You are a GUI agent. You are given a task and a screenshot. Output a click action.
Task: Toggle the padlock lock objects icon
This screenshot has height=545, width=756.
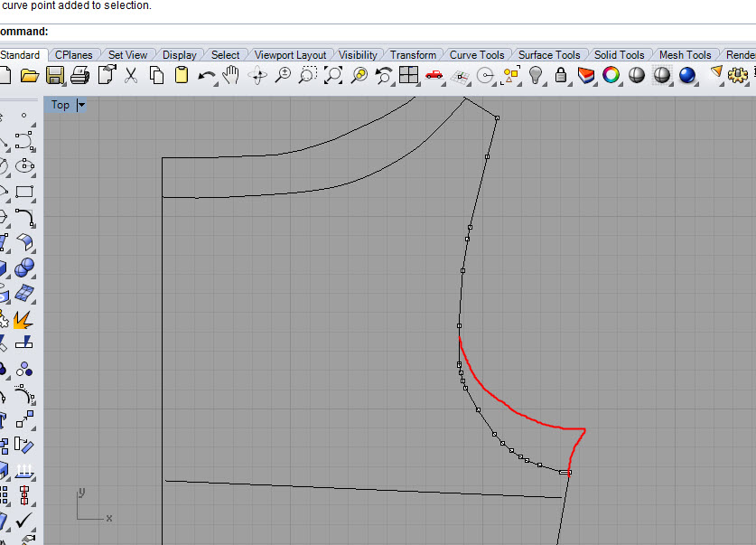pos(561,76)
